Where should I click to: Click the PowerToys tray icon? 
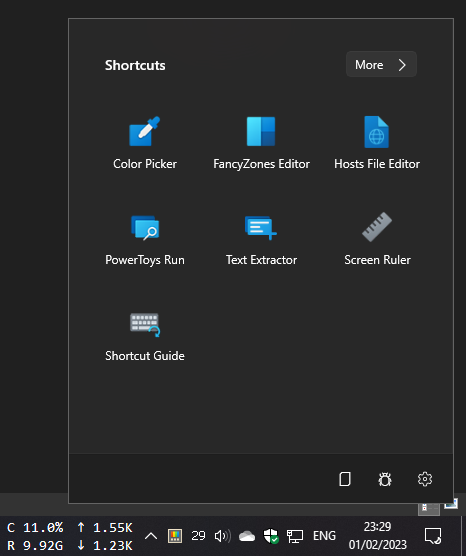(175, 536)
